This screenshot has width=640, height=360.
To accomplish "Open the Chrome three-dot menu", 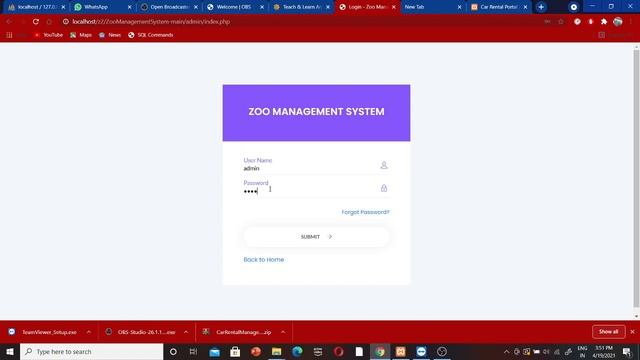I will 631,22.
